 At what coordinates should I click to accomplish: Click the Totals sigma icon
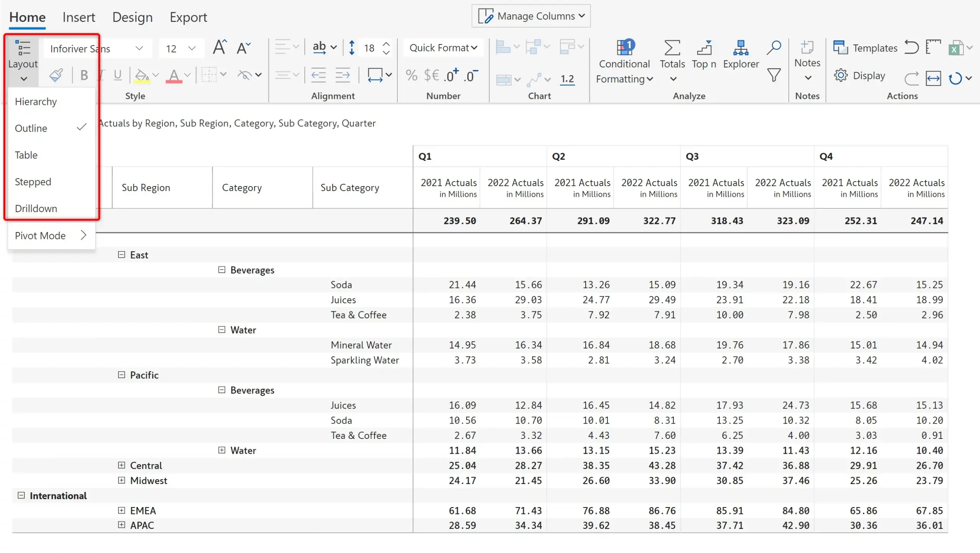[672, 47]
